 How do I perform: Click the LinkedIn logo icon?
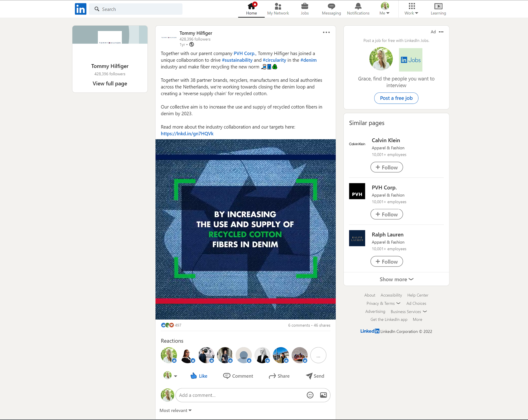81,9
